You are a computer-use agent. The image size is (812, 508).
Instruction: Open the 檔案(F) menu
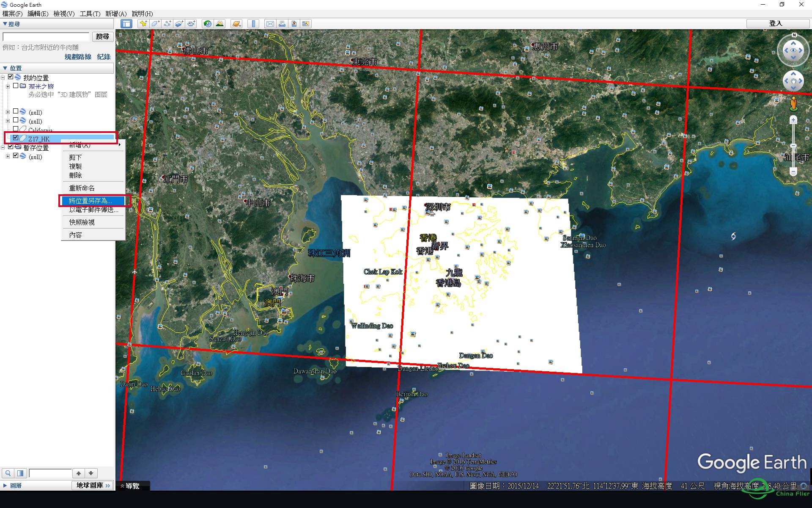click(13, 14)
